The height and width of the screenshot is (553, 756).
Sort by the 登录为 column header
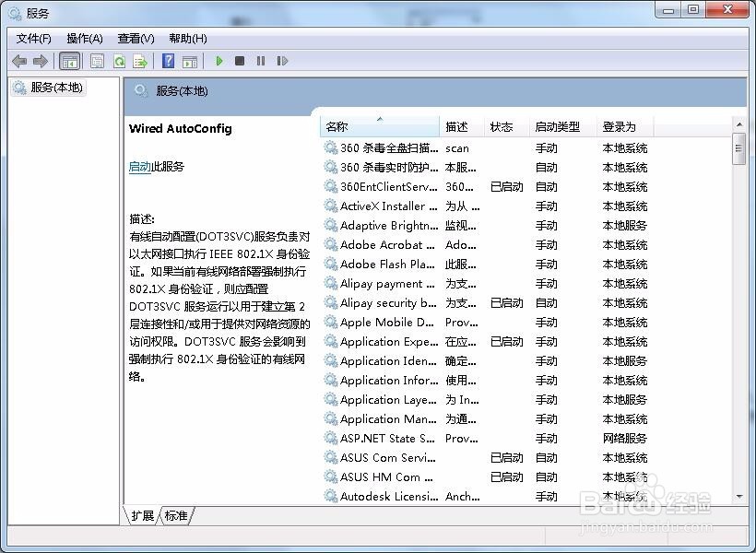tap(625, 127)
